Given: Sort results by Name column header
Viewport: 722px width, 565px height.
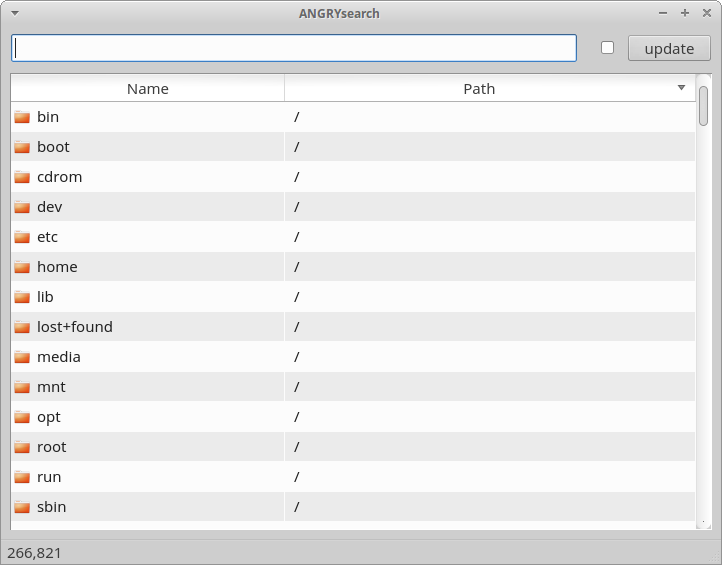Looking at the screenshot, I should [147, 88].
